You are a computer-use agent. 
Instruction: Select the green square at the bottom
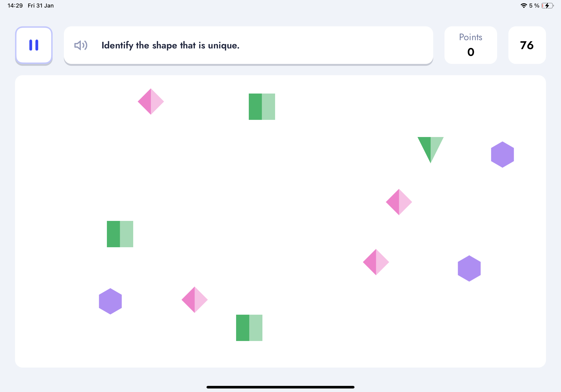click(x=249, y=328)
